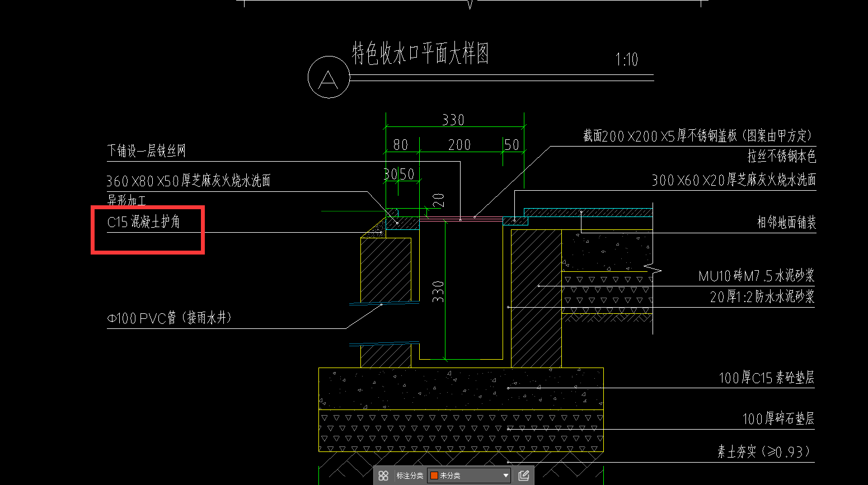Click the orange 未分类 color swatch
Image resolution: width=868 pixels, height=485 pixels.
click(434, 475)
